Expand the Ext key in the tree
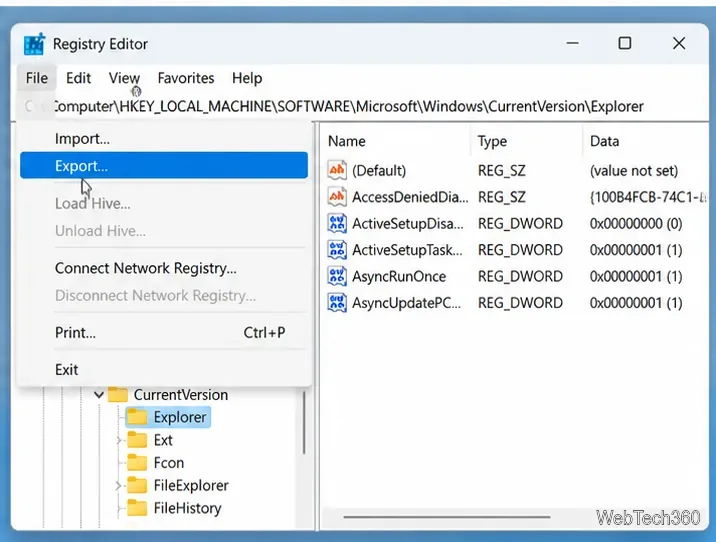 coord(119,440)
